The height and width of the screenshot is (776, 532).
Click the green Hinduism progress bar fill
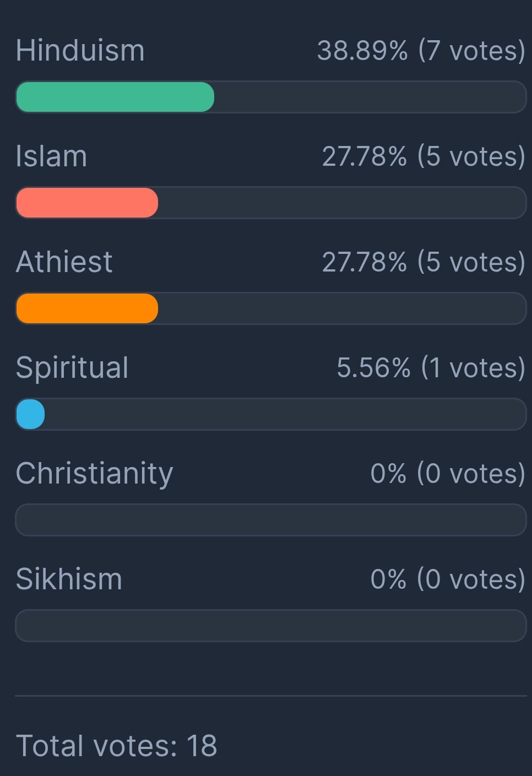pyautogui.click(x=115, y=97)
